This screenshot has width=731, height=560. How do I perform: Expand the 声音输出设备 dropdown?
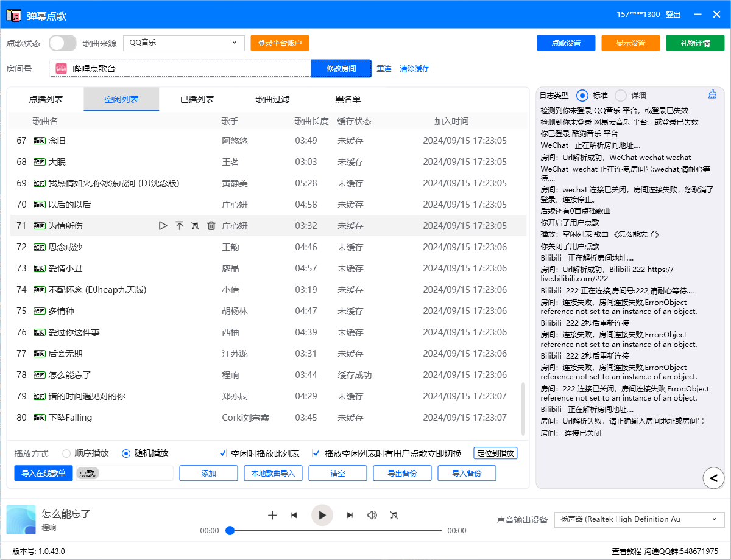(638, 519)
